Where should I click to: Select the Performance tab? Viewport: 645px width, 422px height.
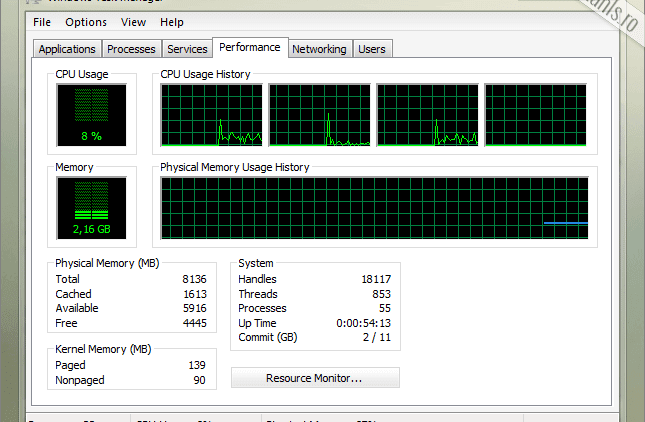tap(250, 47)
